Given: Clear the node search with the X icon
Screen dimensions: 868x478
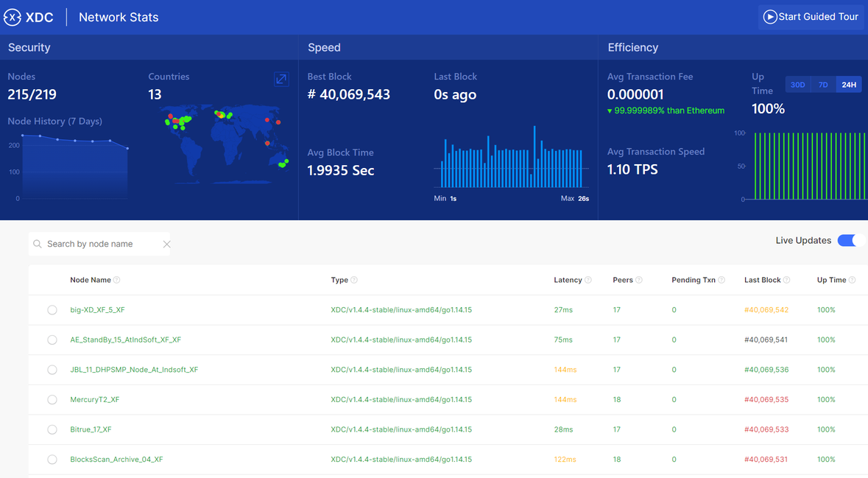Looking at the screenshot, I should (x=166, y=245).
